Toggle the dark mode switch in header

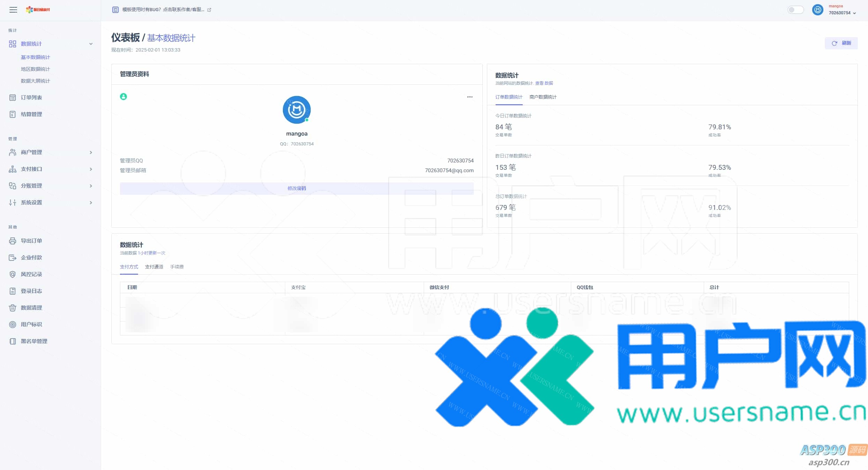pos(795,10)
